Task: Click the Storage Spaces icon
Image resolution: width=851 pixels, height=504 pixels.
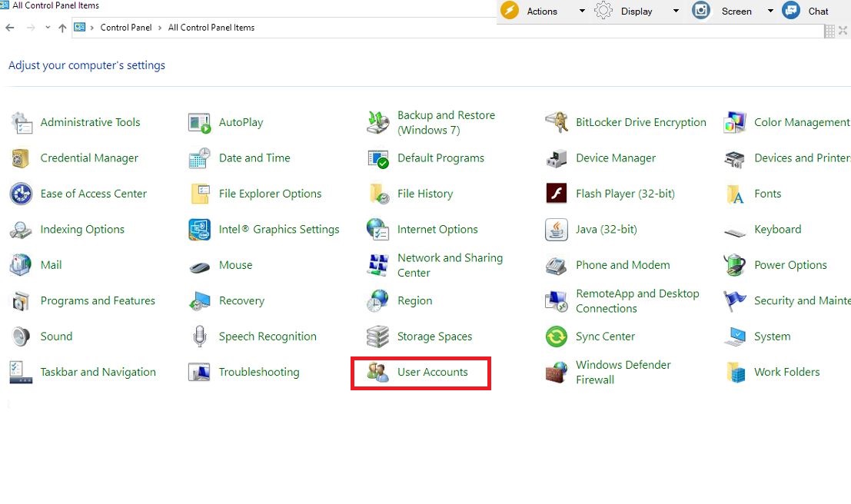Action: point(377,337)
